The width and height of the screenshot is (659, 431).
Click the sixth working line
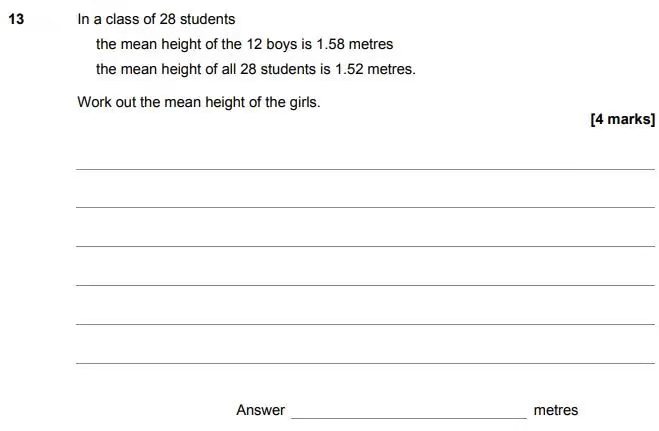(365, 363)
